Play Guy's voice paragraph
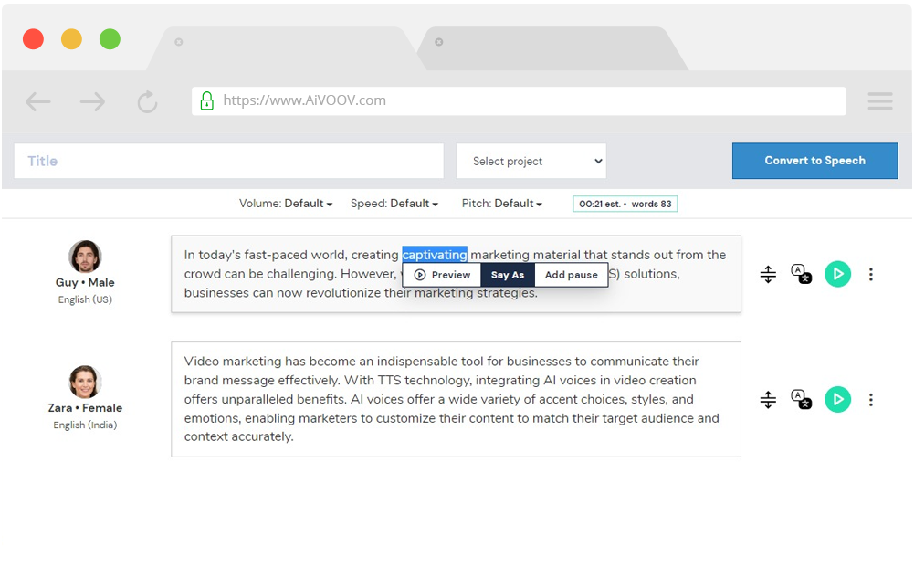Screen dimensions: 914x588 (837, 274)
